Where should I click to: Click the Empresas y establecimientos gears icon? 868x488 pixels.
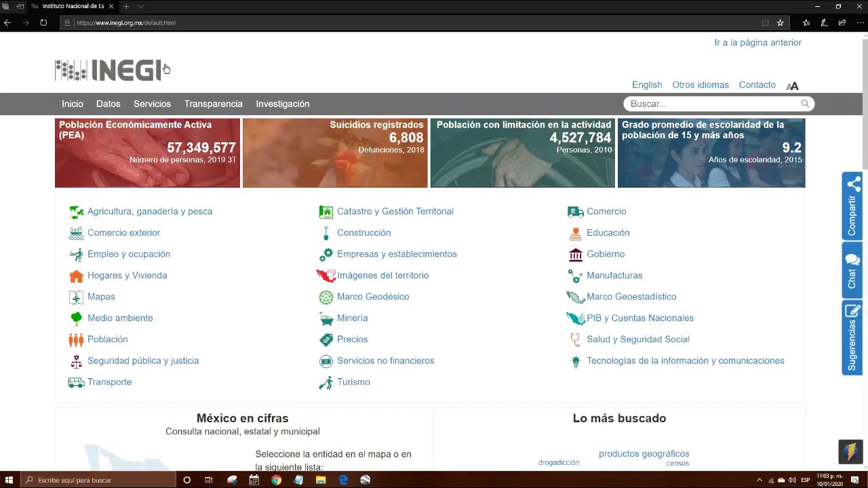tap(326, 255)
